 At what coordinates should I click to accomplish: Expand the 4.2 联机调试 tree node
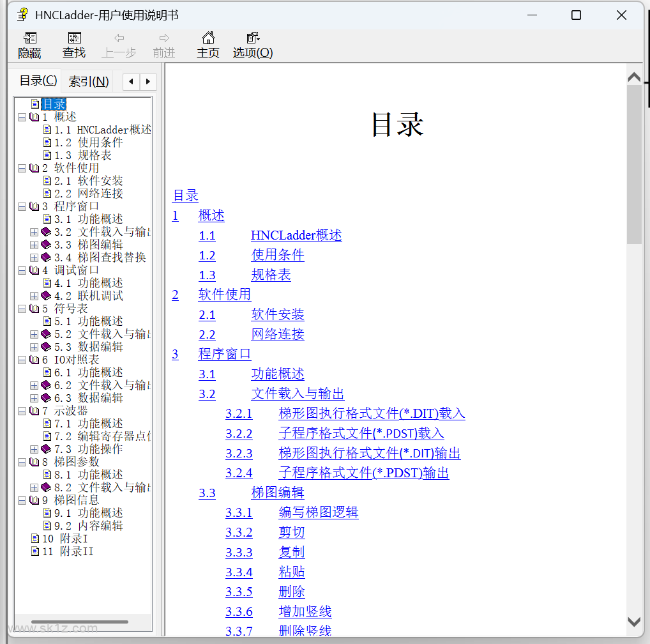[34, 296]
